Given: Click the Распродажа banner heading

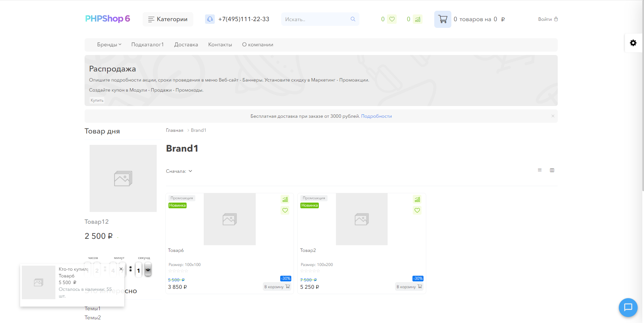Looking at the screenshot, I should (x=112, y=69).
